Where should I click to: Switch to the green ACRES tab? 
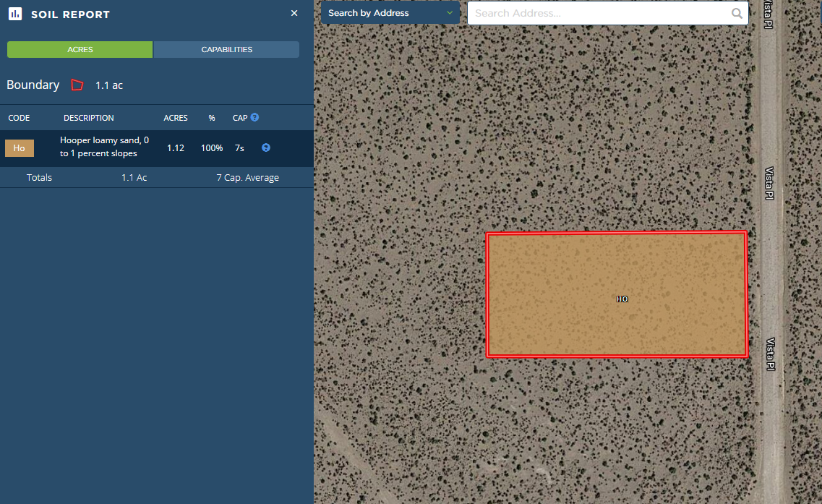pos(80,50)
